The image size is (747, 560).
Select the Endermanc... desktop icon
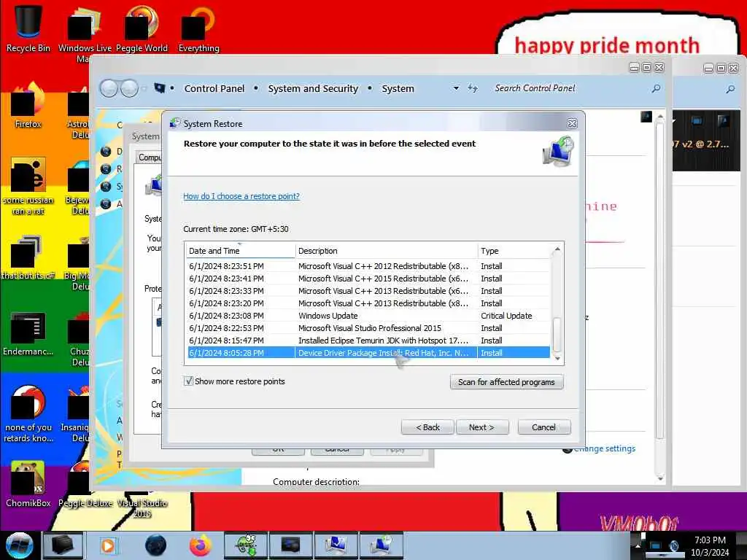tap(28, 333)
